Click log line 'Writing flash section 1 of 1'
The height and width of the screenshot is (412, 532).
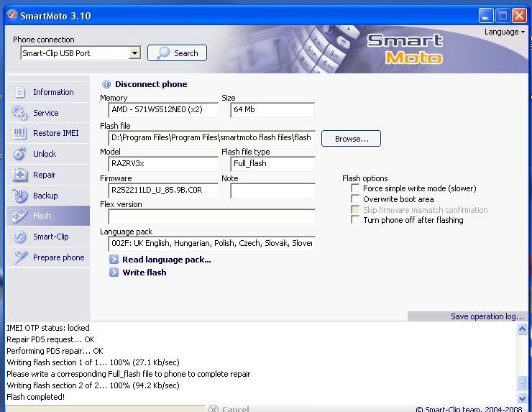[93, 362]
